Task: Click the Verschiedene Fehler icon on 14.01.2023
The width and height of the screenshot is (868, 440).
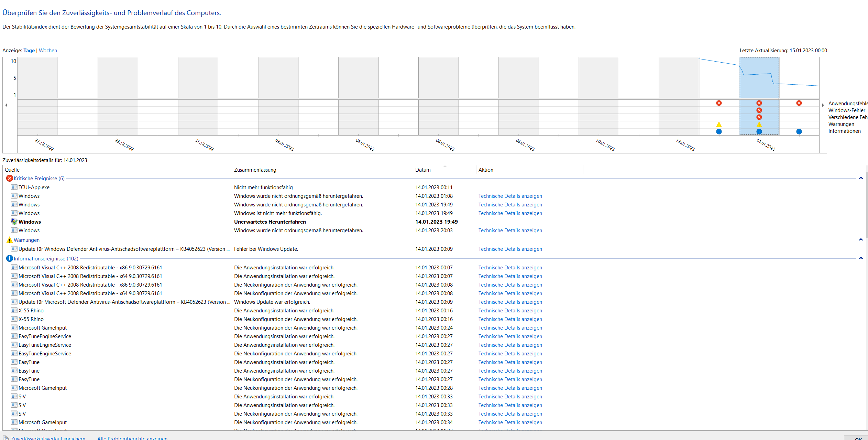Action: click(x=759, y=117)
